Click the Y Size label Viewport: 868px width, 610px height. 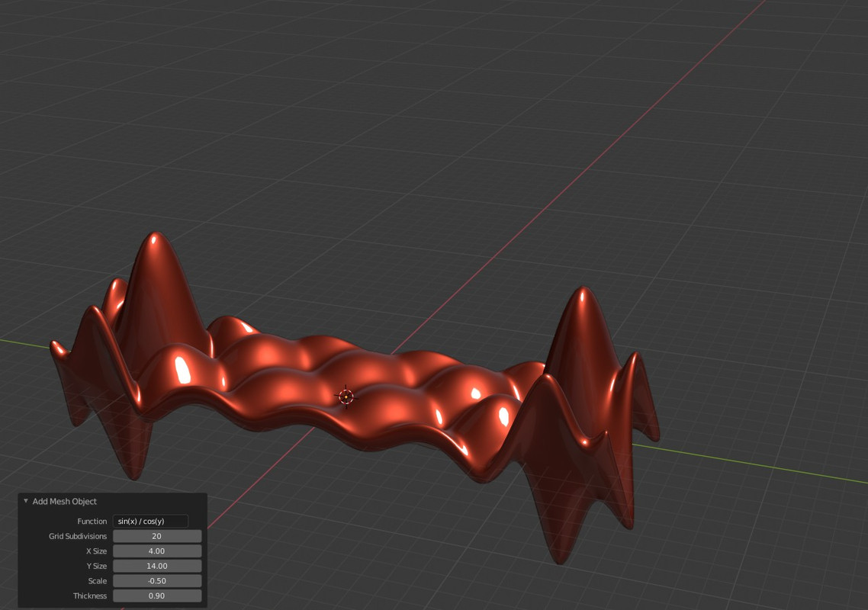coord(96,566)
